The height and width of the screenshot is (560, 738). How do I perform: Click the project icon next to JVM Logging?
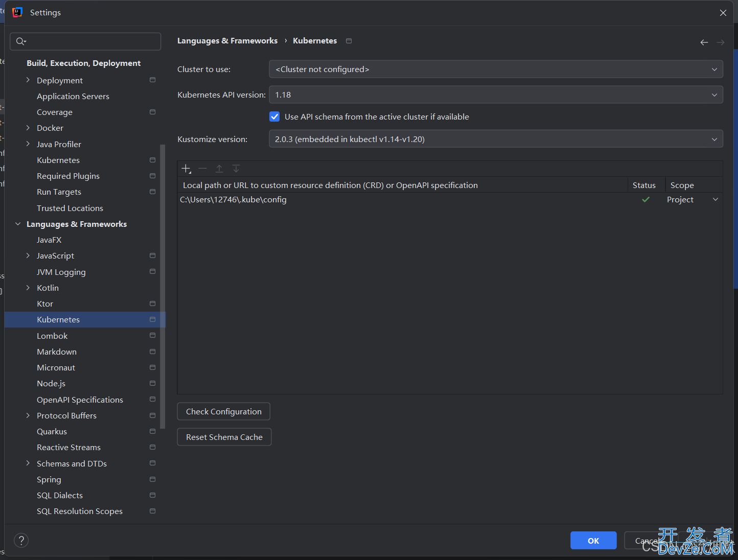coord(152,271)
